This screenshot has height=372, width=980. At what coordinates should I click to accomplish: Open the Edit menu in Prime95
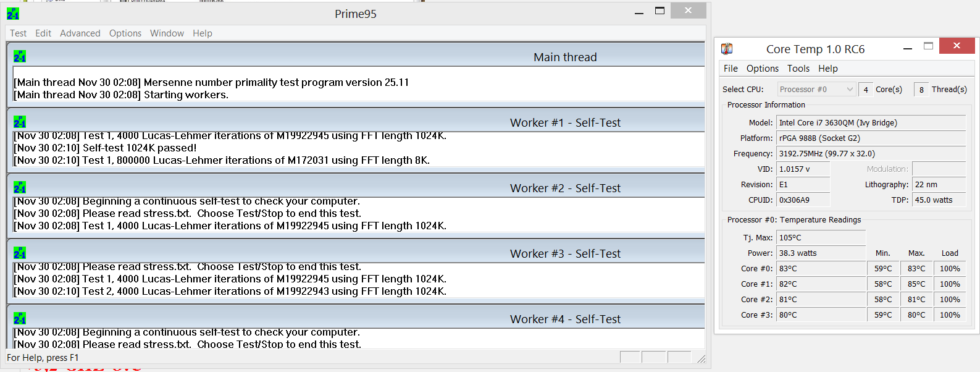(43, 33)
